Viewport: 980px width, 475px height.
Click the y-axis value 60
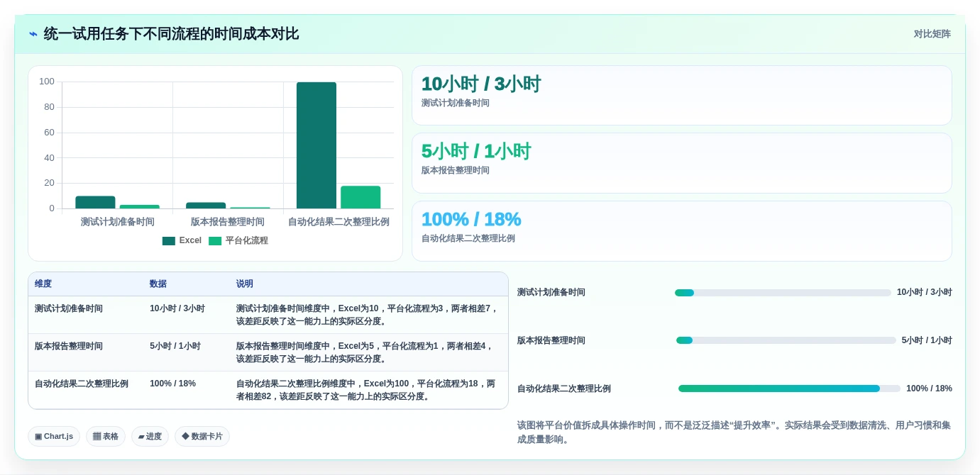(49, 133)
